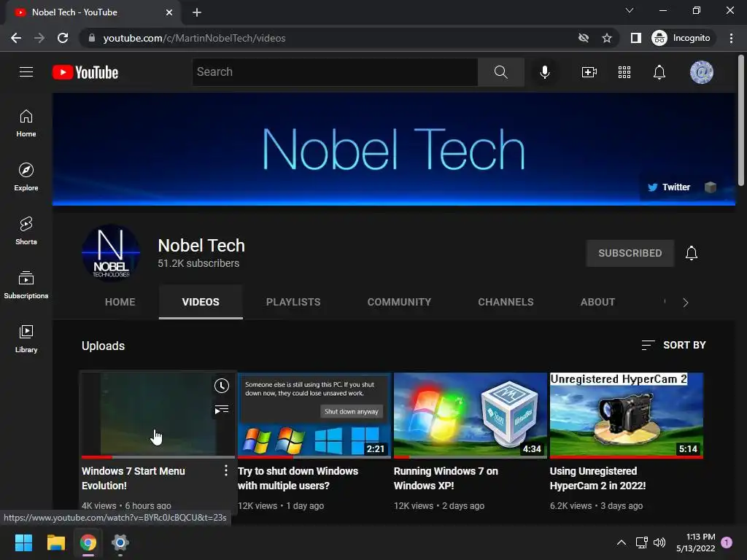Expand more tabs with right chevron
747x560 pixels.
click(x=685, y=303)
